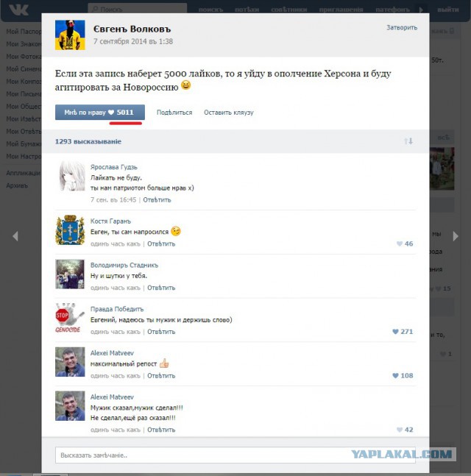Screen dimensions: 471x476
Task: Reply to the "Мужик сказал, мужик сделал" comment
Action: 161,430
